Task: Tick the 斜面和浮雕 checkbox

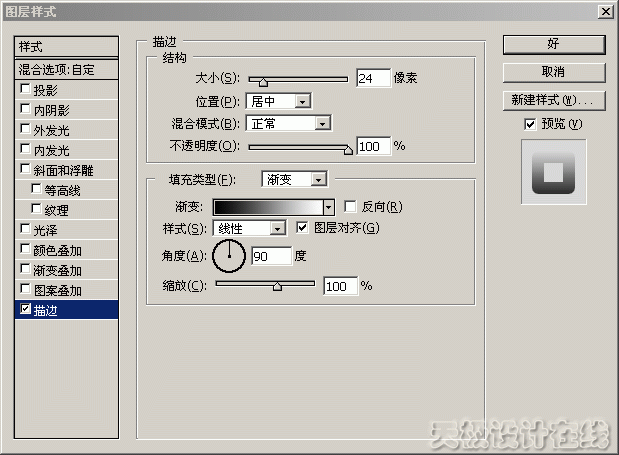Action: (25, 169)
